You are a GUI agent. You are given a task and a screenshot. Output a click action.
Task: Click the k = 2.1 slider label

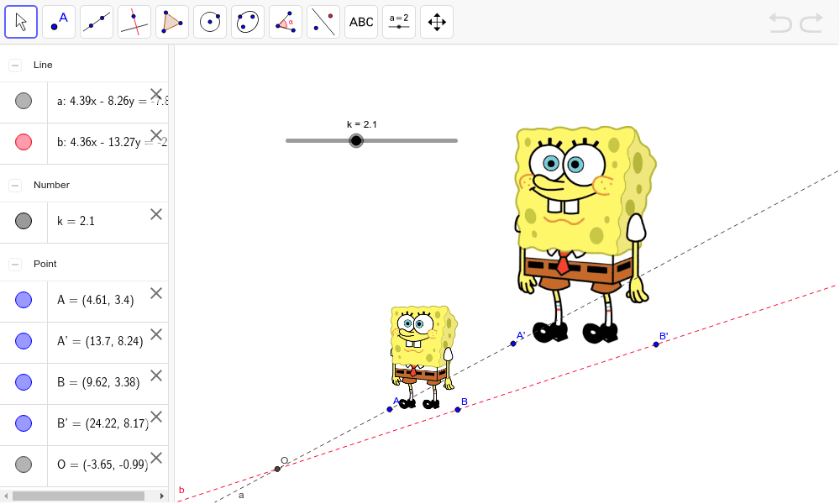click(362, 124)
